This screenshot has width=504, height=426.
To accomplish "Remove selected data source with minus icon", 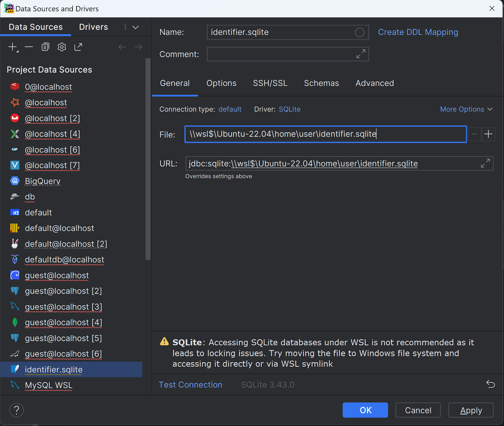I will pos(29,47).
